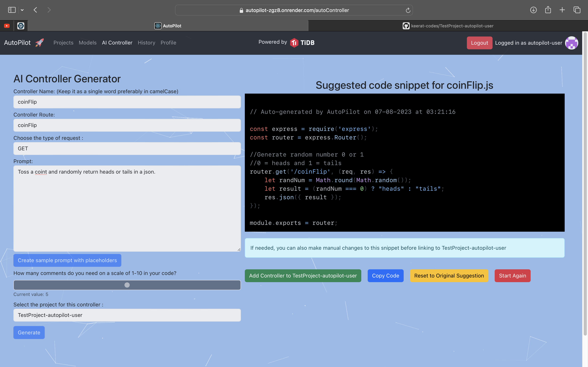The width and height of the screenshot is (588, 367).
Task: Click the user avatar next to autopilot-user
Action: tap(571, 43)
